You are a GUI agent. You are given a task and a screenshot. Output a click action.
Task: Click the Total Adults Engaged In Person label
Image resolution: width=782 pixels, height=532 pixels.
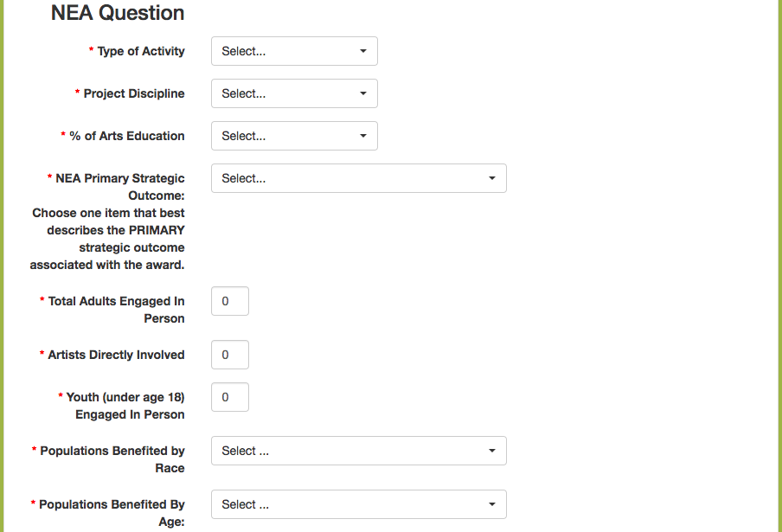click(116, 310)
